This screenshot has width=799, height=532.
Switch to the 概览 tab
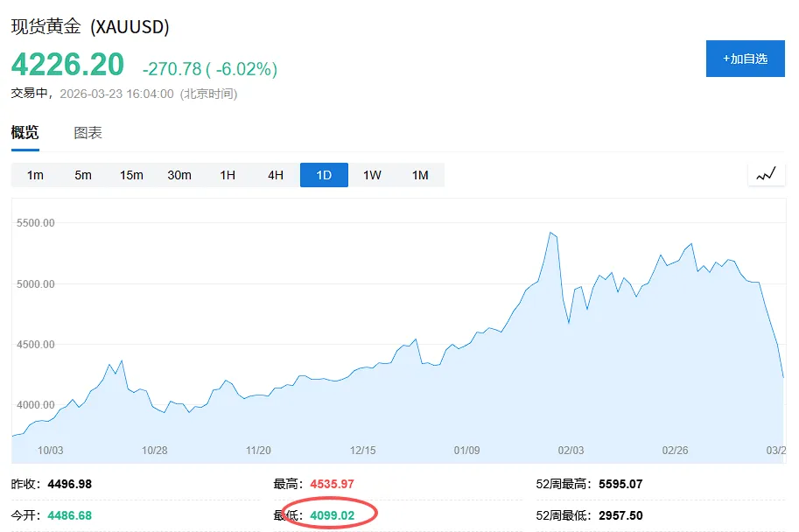click(x=25, y=132)
